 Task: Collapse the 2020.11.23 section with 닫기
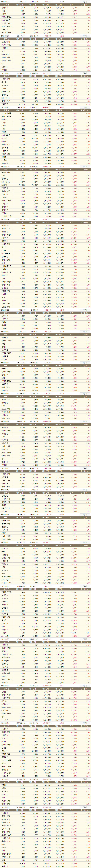(x=85, y=219)
